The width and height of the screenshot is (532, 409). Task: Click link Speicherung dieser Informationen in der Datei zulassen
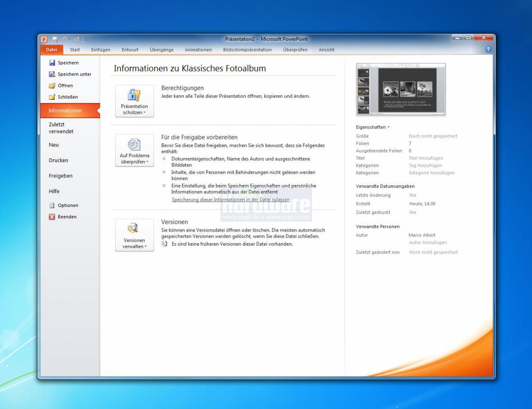point(231,200)
